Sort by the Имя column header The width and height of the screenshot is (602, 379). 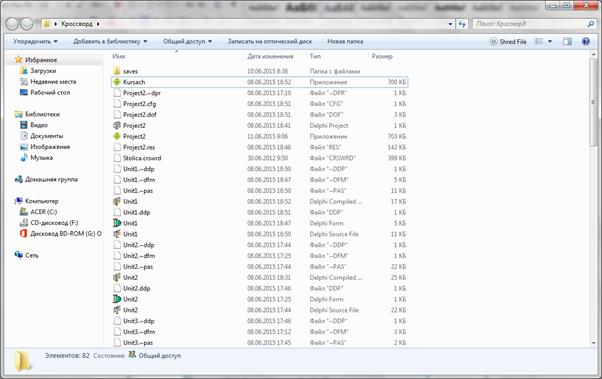click(x=119, y=56)
